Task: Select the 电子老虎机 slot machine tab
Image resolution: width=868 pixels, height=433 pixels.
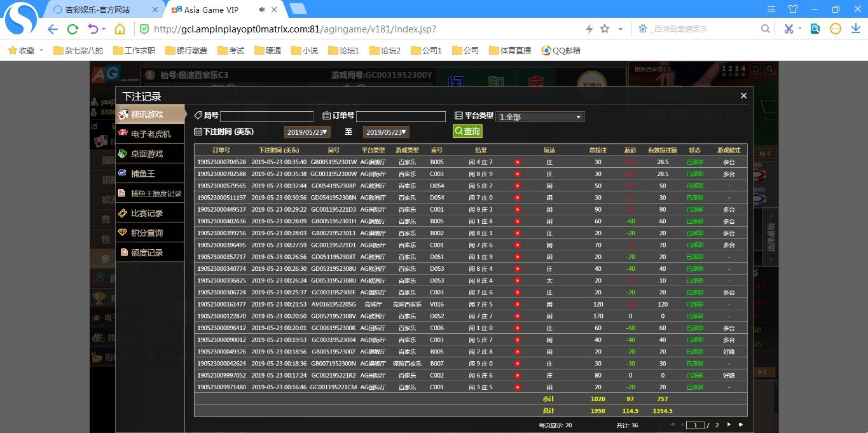Action: click(x=150, y=134)
